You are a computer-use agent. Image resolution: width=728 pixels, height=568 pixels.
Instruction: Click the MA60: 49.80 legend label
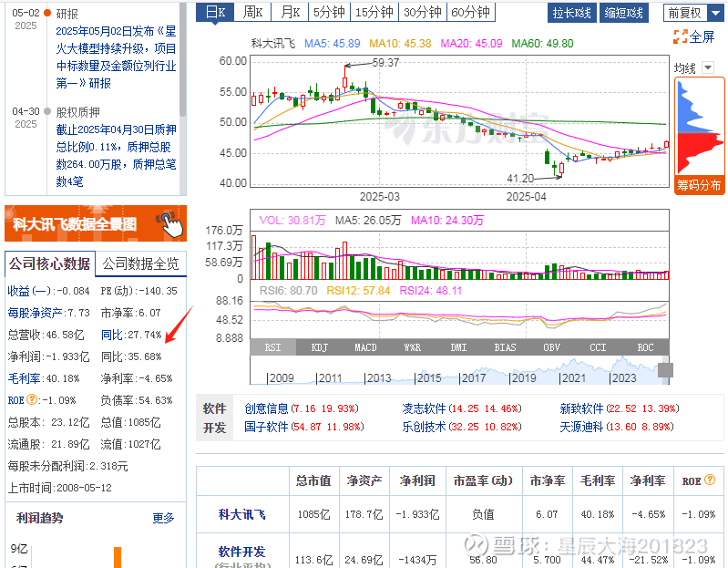click(x=542, y=43)
